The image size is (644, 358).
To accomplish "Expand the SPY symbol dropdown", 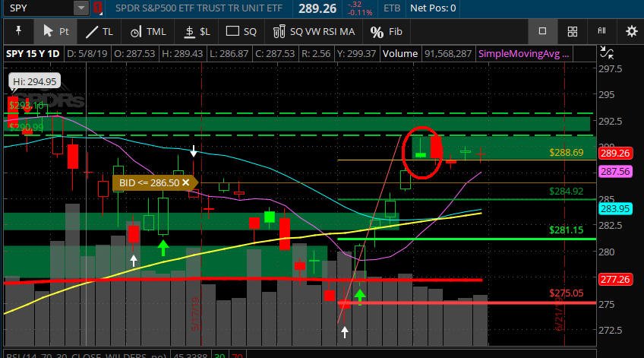I will 82,8.
